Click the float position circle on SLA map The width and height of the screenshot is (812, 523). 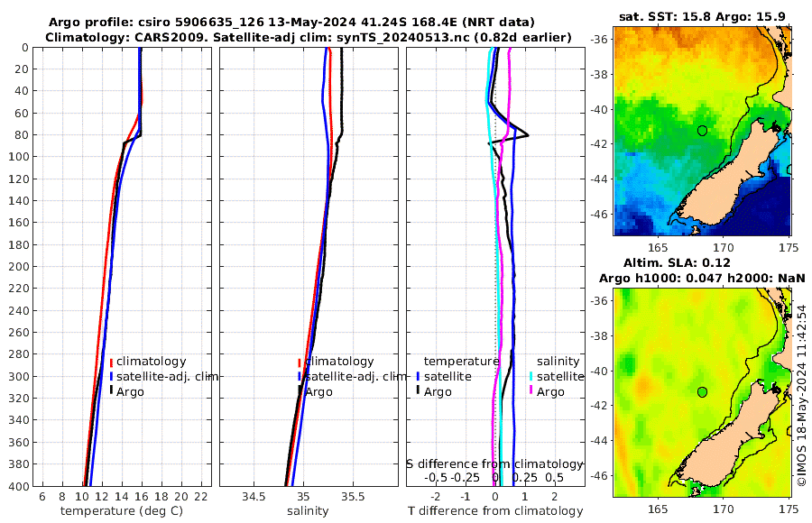702,392
